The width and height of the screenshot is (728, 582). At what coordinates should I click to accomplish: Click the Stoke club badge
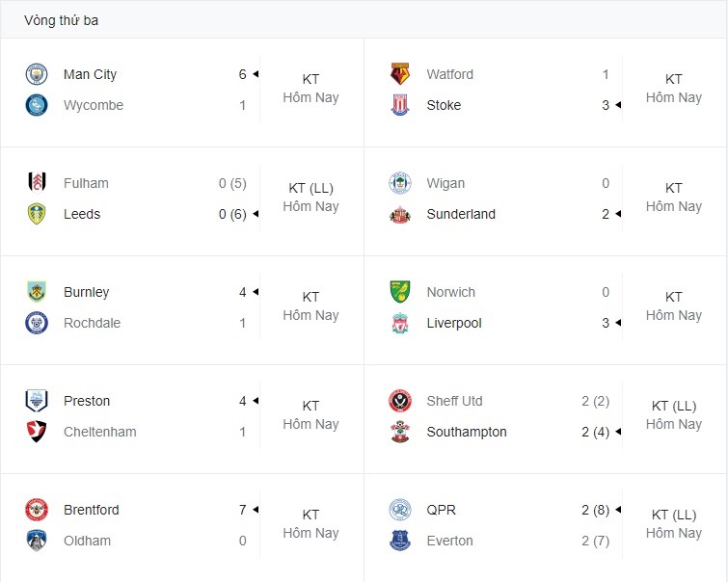tap(400, 105)
